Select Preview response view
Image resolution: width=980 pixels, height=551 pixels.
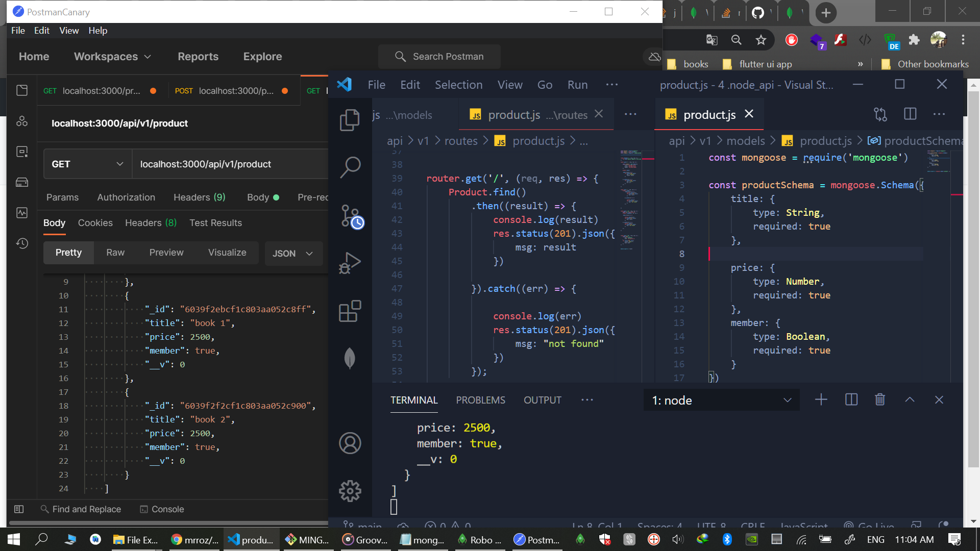[166, 253]
